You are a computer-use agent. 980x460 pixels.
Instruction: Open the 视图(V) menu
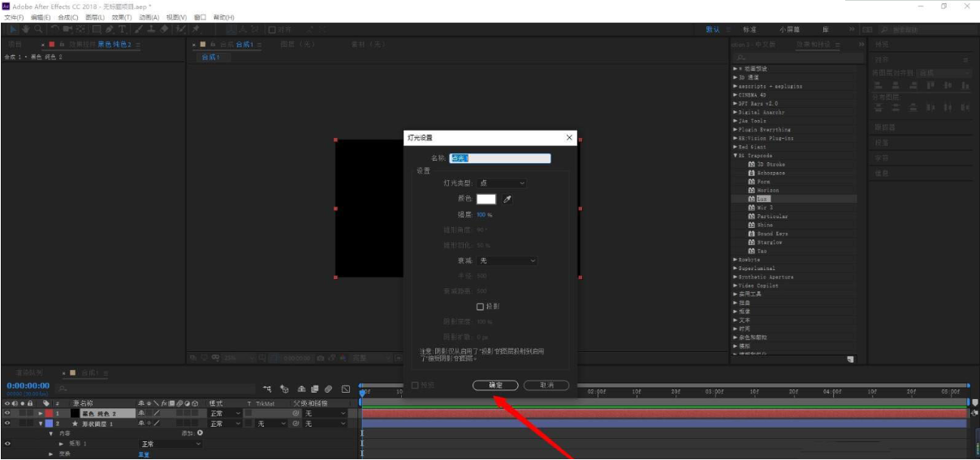[x=176, y=17]
